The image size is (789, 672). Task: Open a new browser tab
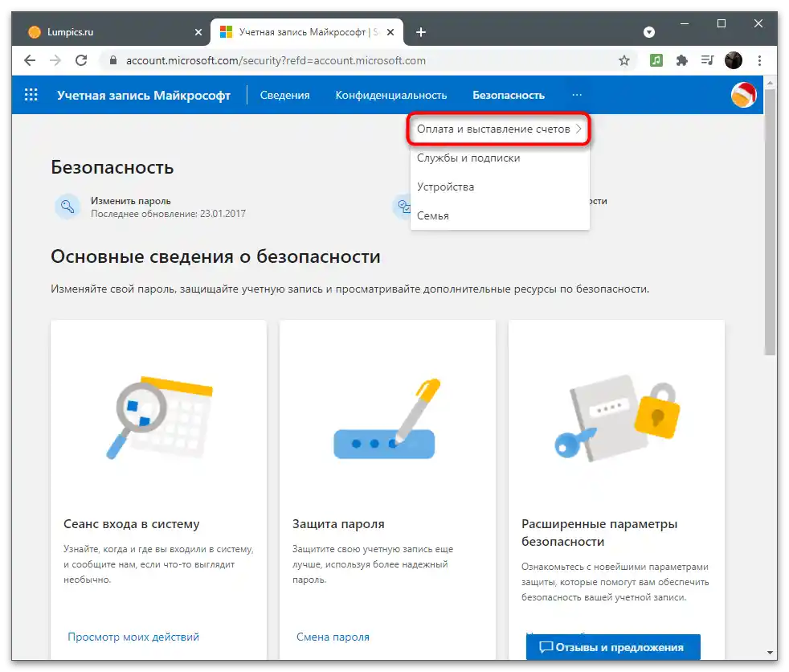(x=421, y=32)
